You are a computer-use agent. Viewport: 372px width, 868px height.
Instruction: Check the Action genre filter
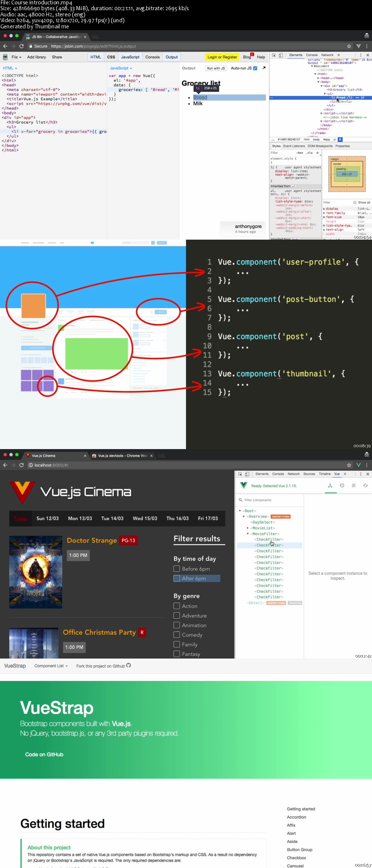tap(177, 606)
